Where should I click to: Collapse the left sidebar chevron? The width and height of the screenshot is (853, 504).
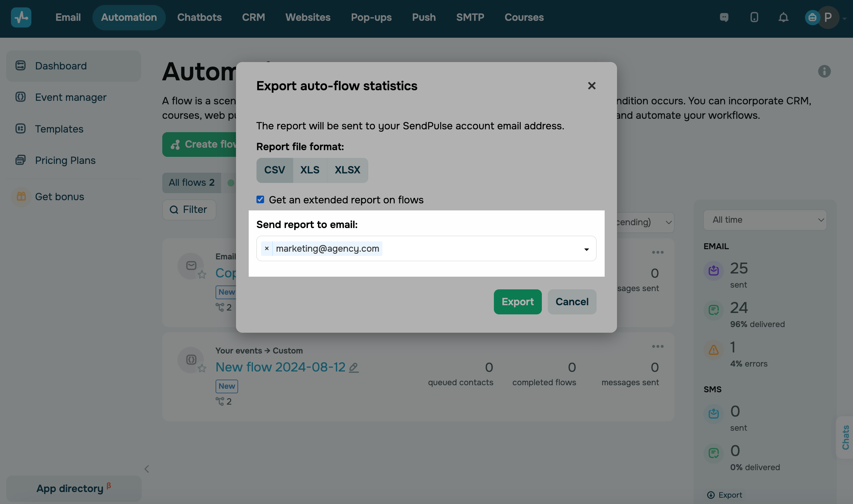coord(147,469)
